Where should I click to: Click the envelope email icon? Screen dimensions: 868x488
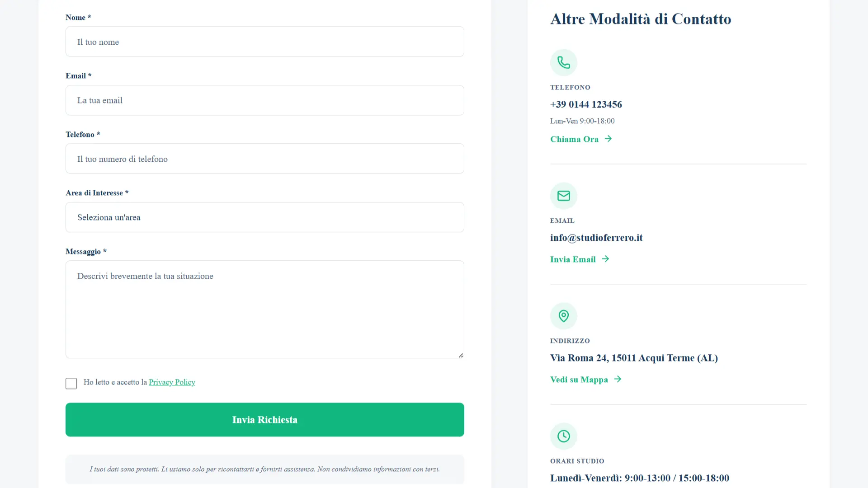tap(563, 196)
